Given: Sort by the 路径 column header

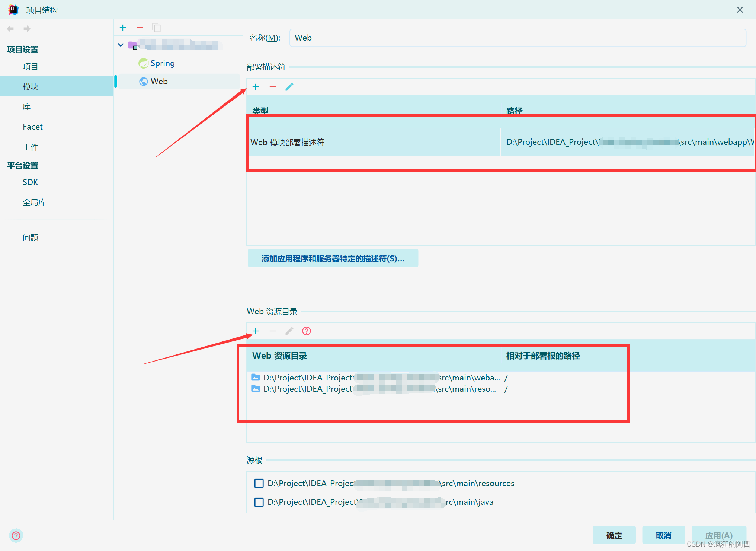Looking at the screenshot, I should [514, 110].
